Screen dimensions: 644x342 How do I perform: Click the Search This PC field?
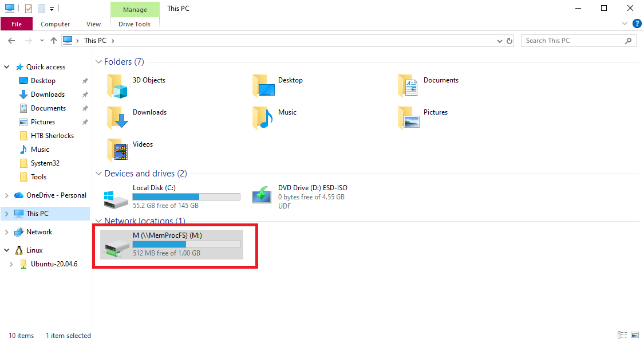click(572, 41)
